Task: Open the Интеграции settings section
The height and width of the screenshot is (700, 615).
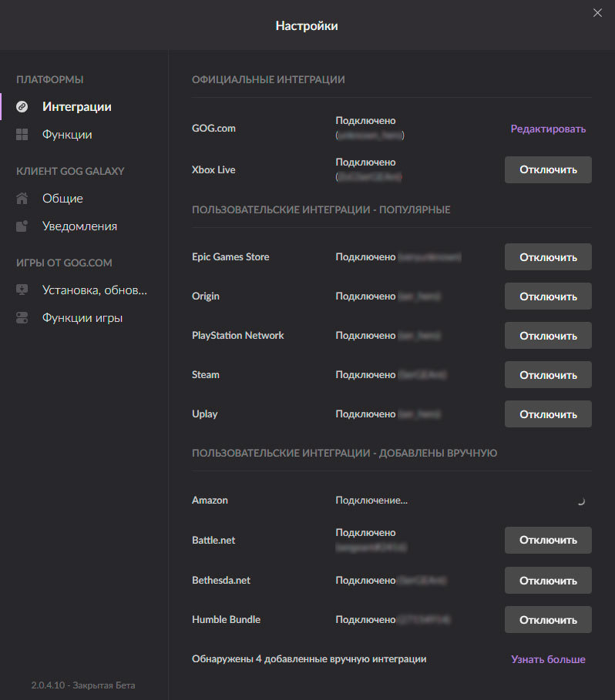Action: click(76, 107)
